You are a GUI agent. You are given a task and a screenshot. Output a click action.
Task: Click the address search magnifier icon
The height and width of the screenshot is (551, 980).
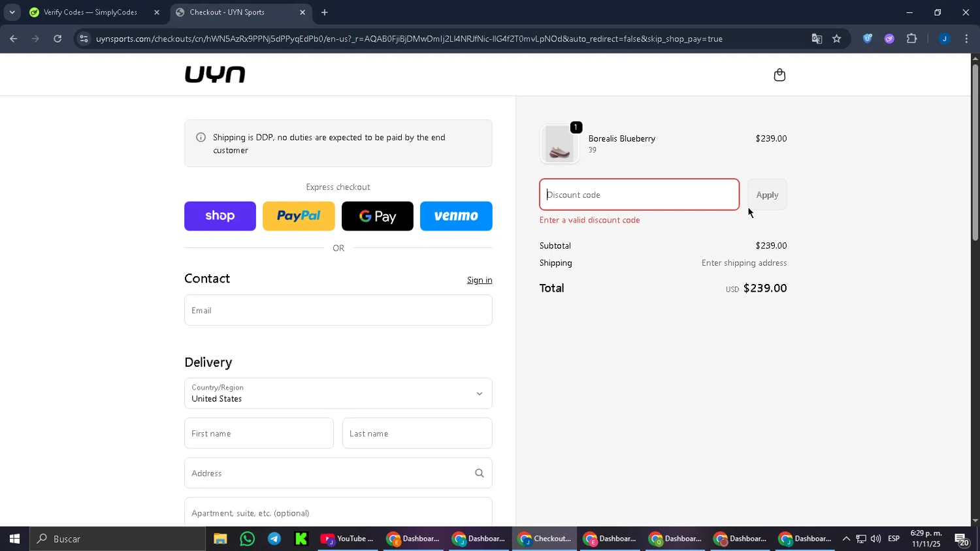[x=480, y=473]
